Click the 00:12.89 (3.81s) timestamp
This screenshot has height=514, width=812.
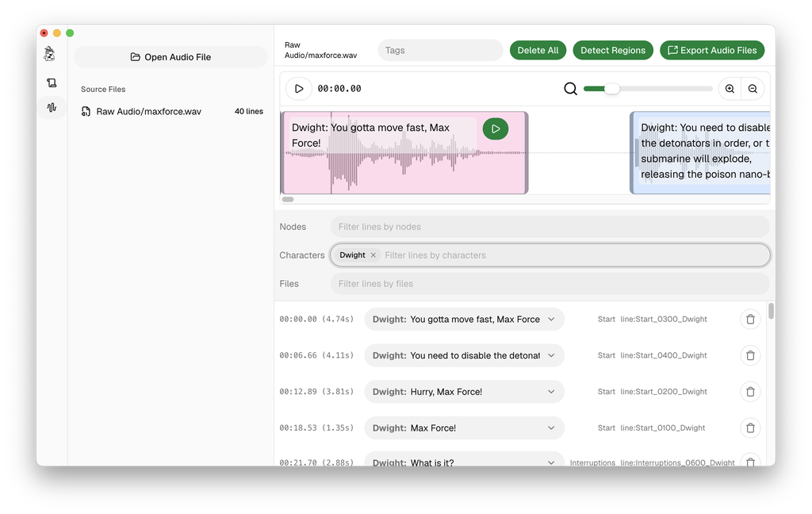[x=316, y=392]
